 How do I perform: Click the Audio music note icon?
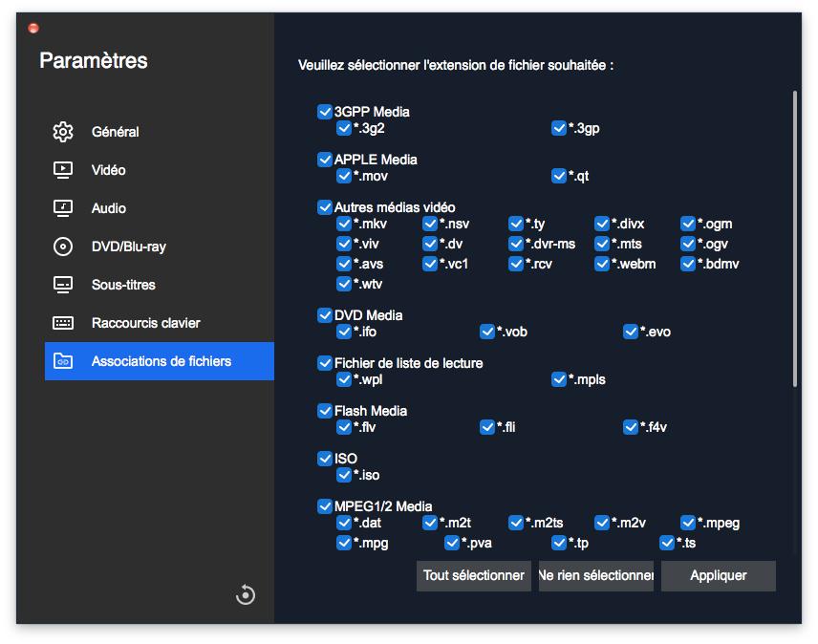(63, 208)
